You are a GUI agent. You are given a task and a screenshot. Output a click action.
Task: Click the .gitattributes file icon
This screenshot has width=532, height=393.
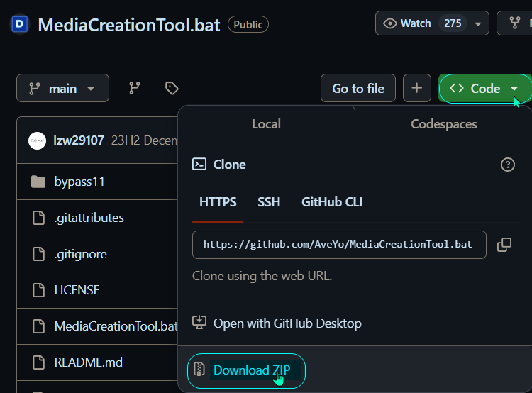click(38, 218)
